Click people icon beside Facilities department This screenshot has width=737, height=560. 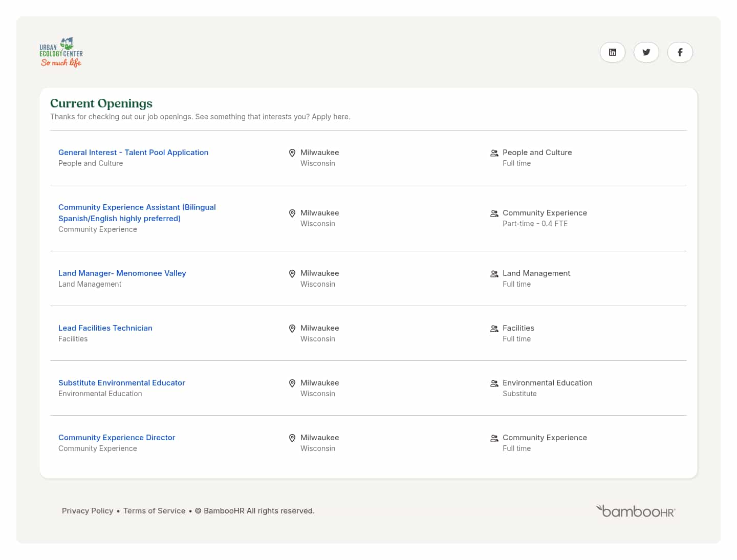click(x=494, y=329)
